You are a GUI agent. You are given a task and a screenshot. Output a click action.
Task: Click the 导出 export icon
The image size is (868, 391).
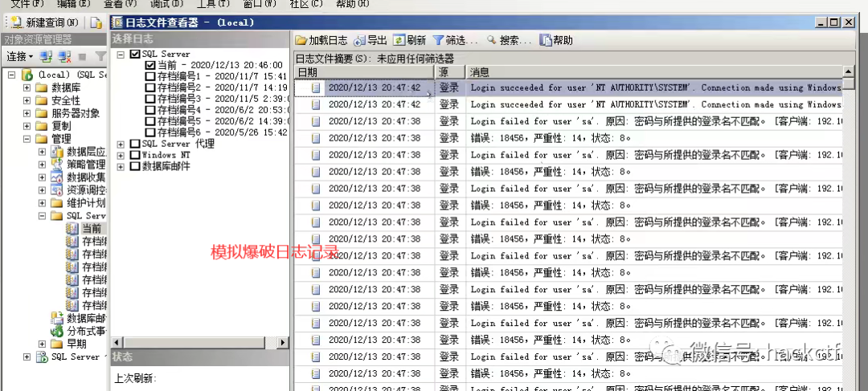[x=360, y=40]
